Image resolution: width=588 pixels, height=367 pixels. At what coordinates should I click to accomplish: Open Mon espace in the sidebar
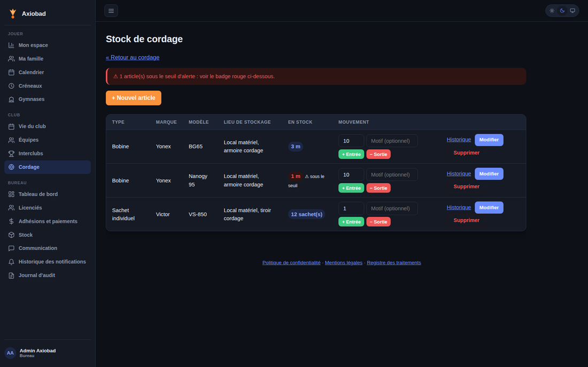(48, 45)
